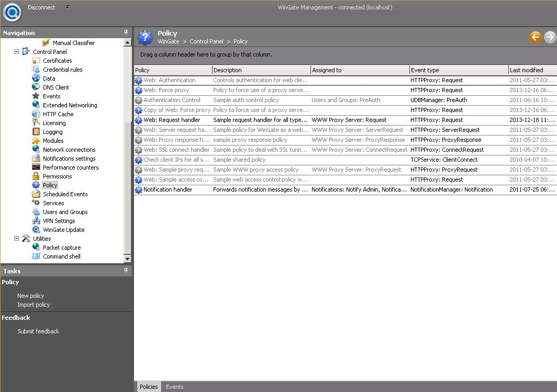557x392 pixels.
Task: Click the back navigation arrow
Action: coord(536,37)
